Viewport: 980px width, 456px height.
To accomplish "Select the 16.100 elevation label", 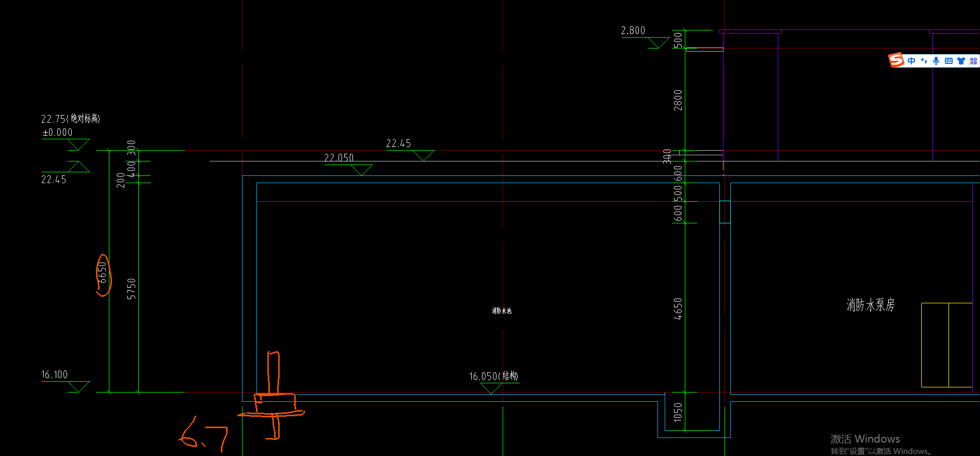I will pos(54,374).
